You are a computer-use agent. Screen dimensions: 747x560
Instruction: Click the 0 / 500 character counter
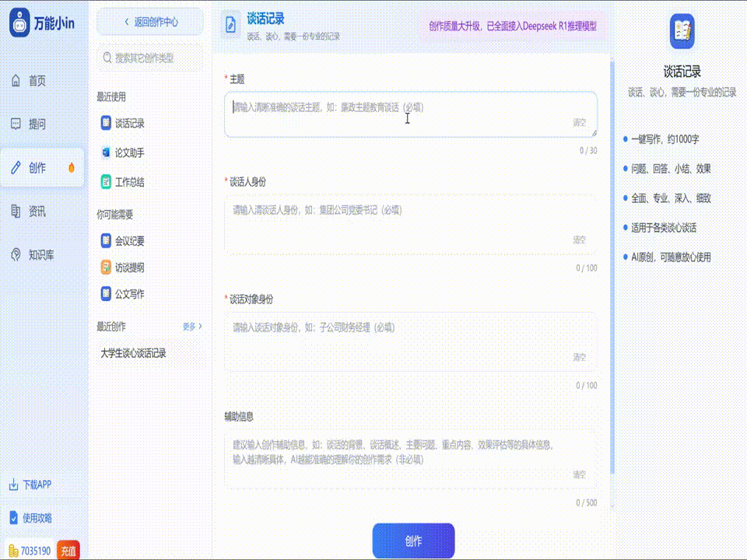click(x=587, y=502)
